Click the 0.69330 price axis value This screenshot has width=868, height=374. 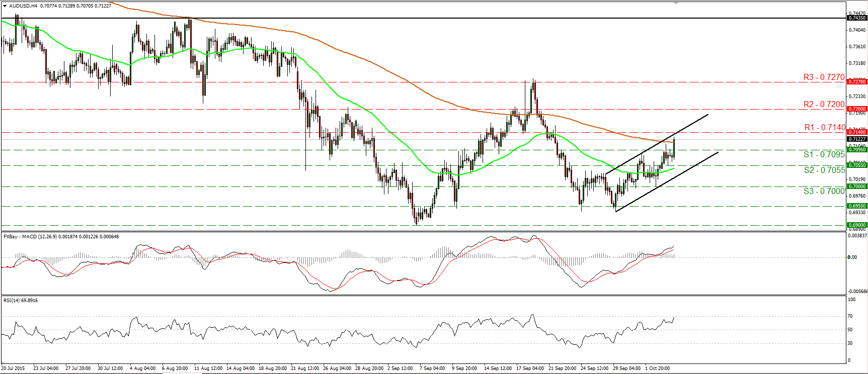coord(857,213)
